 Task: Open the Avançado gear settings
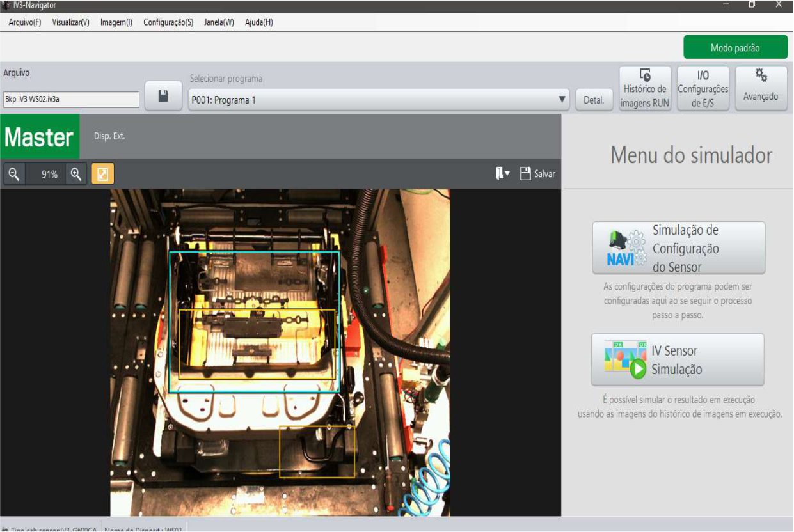pos(761,89)
